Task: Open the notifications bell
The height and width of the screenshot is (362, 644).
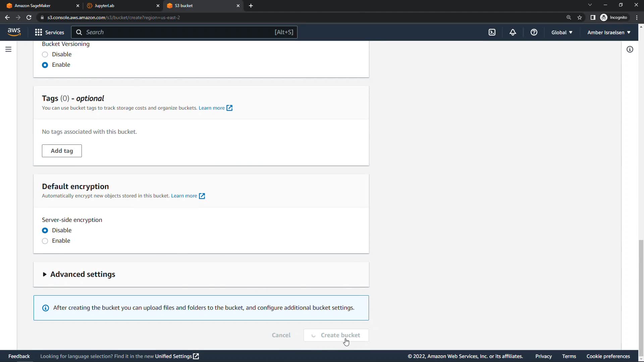Action: click(x=513, y=32)
